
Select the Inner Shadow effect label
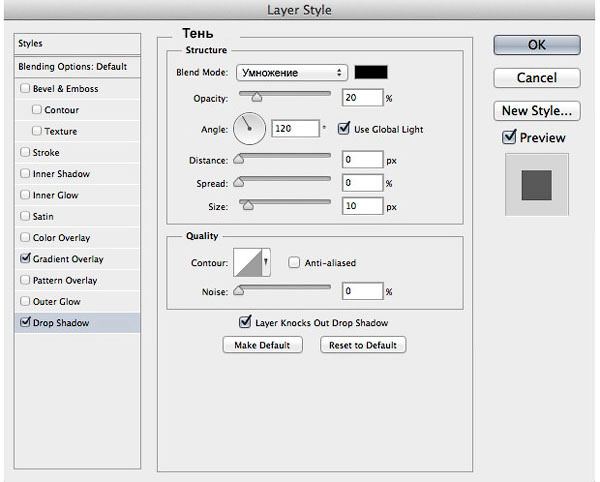61,174
